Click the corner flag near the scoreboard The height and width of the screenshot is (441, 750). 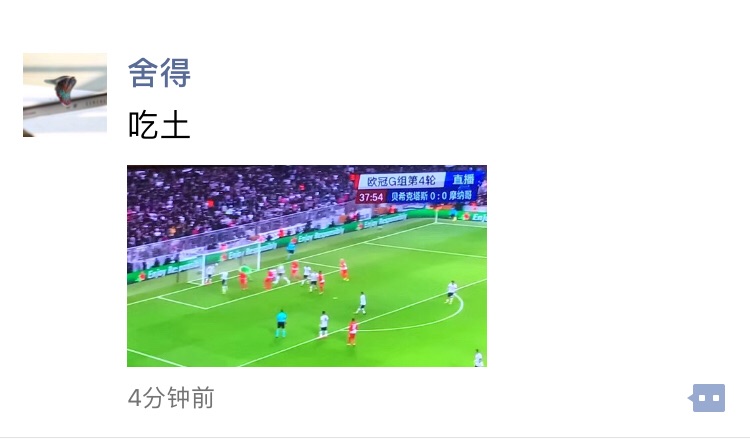coord(436,216)
